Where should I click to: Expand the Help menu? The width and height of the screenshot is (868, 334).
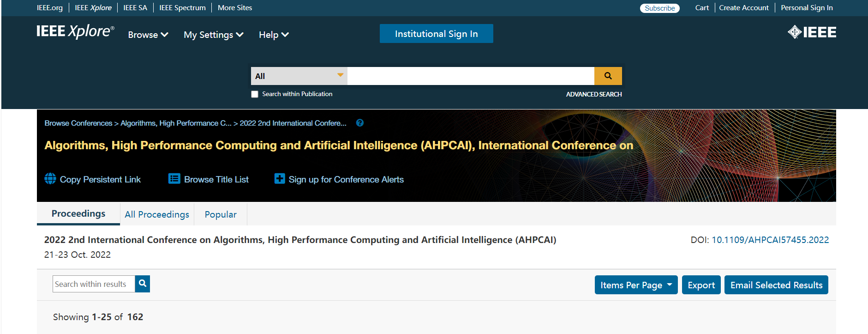pos(274,35)
